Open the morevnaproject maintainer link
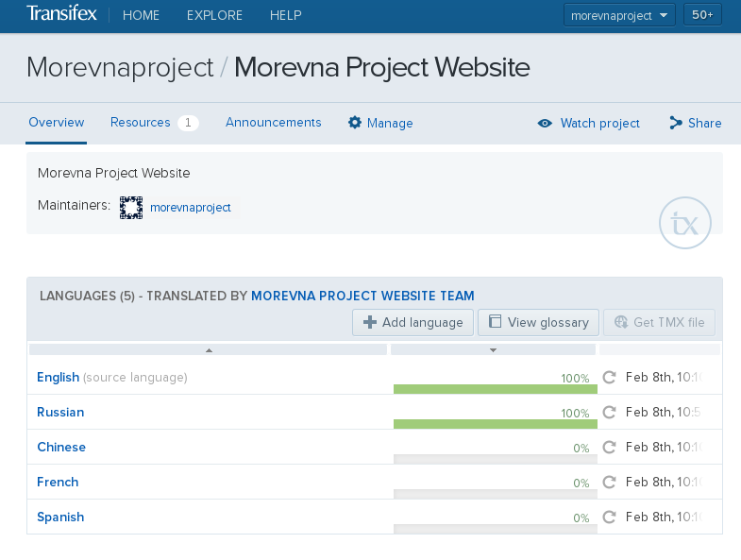The image size is (741, 560). pyautogui.click(x=191, y=208)
